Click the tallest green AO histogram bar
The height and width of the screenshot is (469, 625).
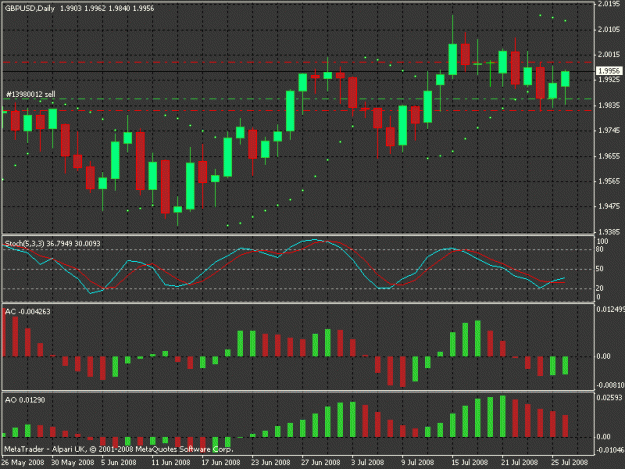coord(503,416)
